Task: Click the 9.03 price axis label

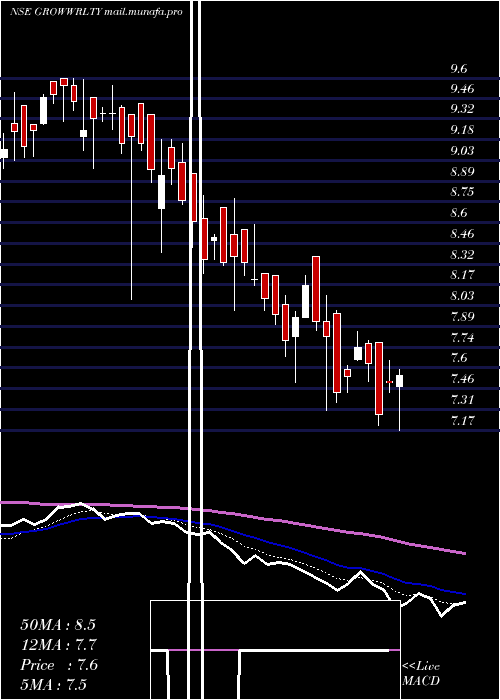Action: click(x=462, y=150)
